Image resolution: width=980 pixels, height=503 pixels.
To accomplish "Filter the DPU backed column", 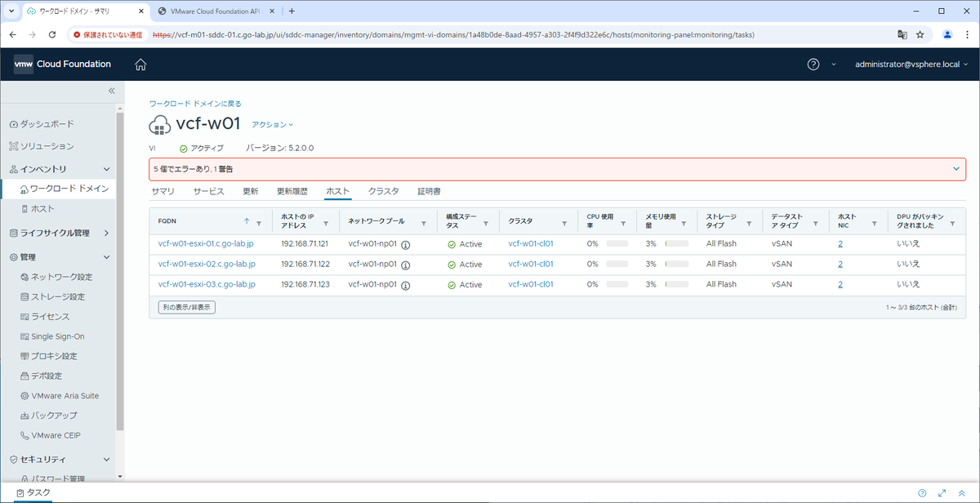I will 952,222.
